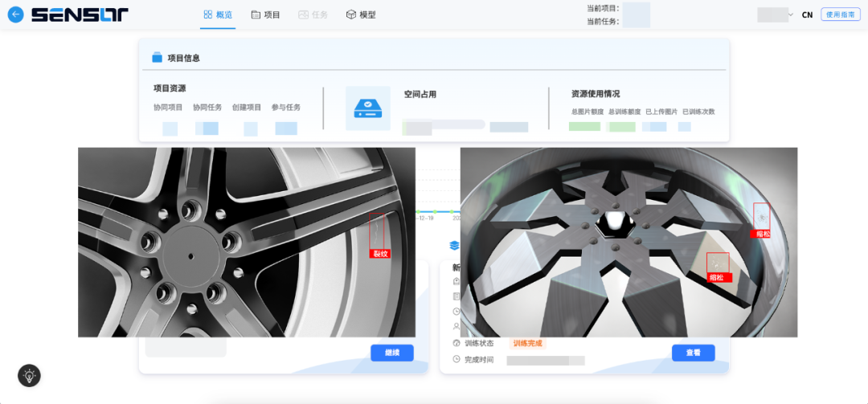Click the 空间占用 storage drive icon

point(367,108)
